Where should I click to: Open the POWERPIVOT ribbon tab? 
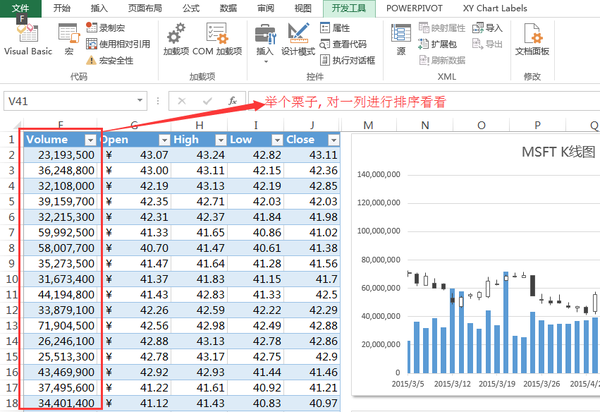coord(414,8)
